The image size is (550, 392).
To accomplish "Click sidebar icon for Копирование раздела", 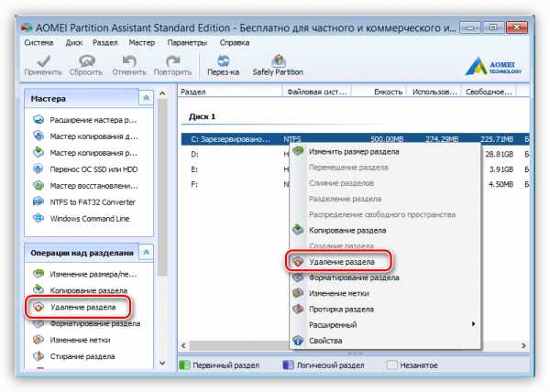I will 38,290.
